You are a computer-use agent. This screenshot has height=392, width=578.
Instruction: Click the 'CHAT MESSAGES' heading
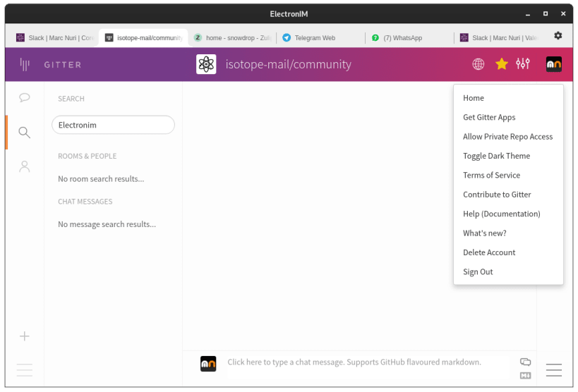tap(85, 202)
